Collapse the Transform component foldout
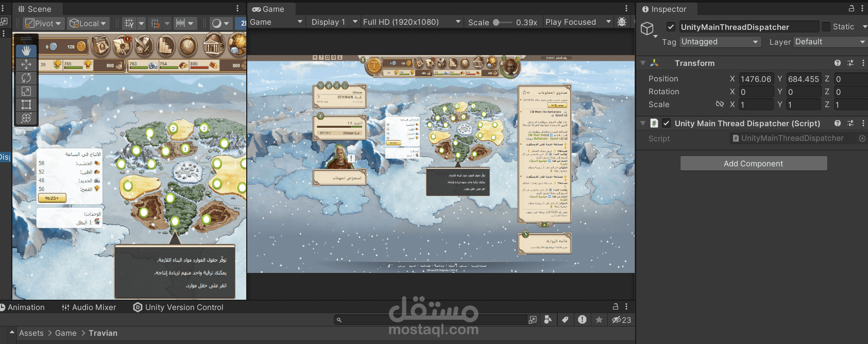This screenshot has height=344, width=868. click(643, 63)
